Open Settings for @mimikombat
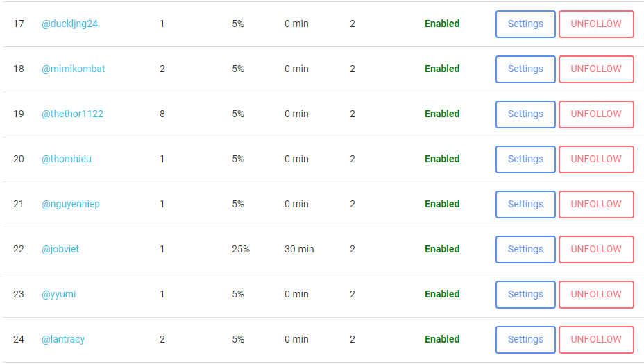 point(525,69)
